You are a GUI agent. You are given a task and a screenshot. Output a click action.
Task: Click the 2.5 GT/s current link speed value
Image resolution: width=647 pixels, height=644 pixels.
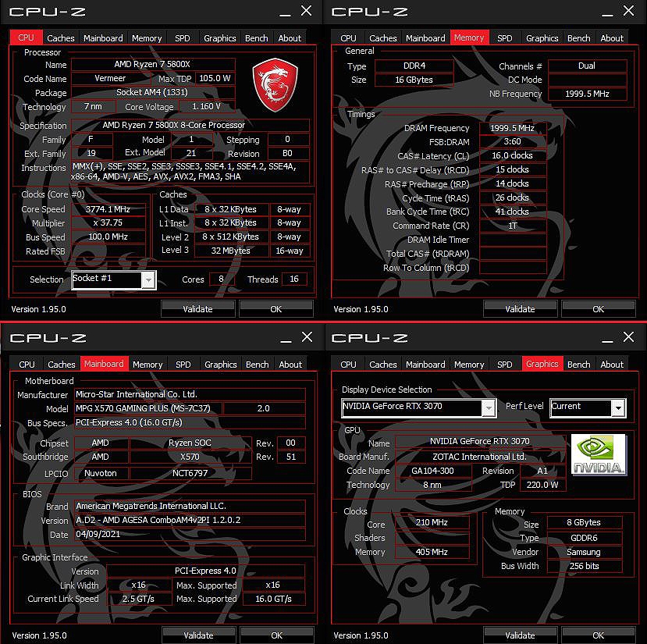click(139, 599)
